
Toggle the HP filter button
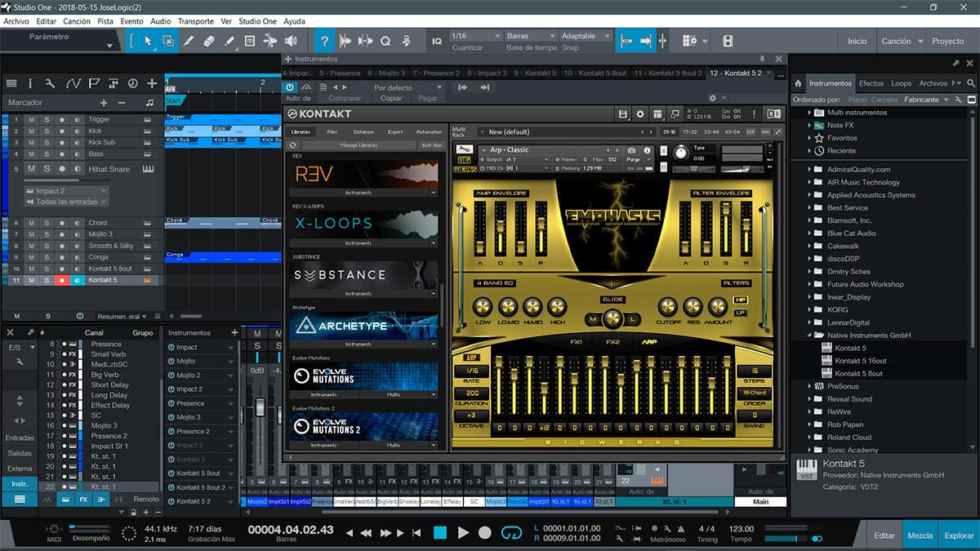coord(741,300)
